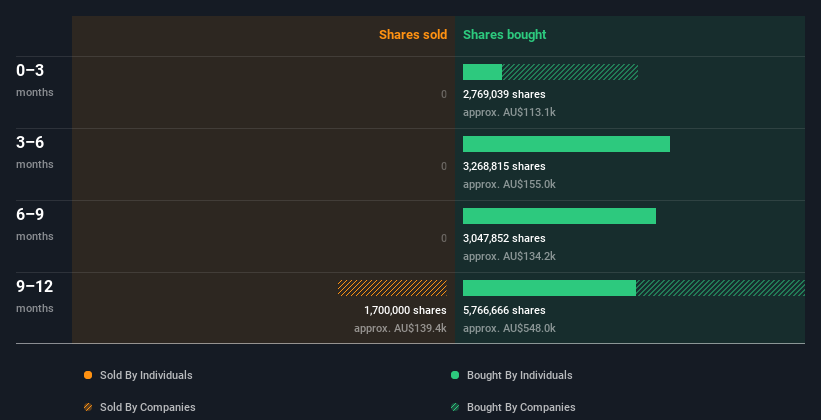Select the Bought By Companies legend label
This screenshot has width=821, height=420.
pyautogui.click(x=521, y=407)
